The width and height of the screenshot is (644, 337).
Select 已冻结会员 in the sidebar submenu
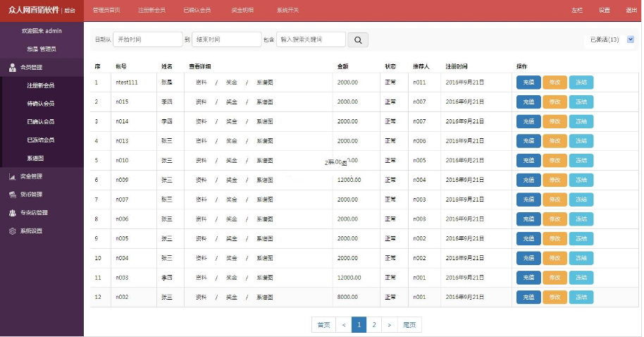coord(40,140)
